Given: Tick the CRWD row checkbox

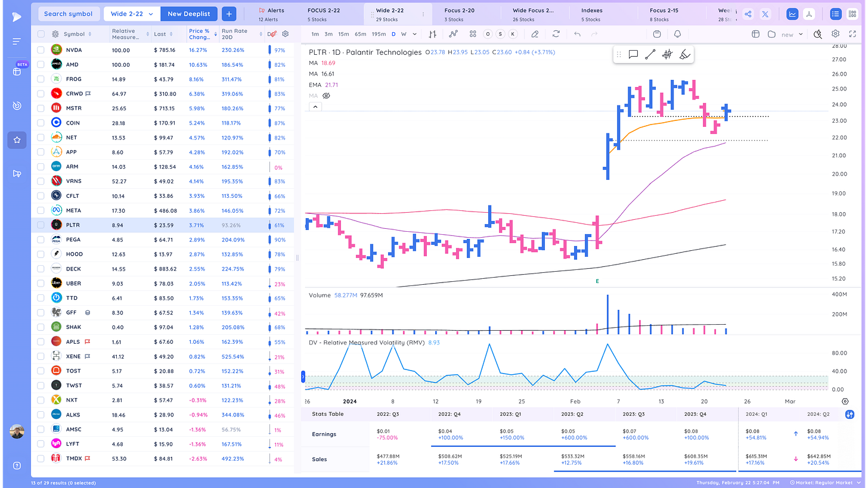Looking at the screenshot, I should [x=41, y=94].
